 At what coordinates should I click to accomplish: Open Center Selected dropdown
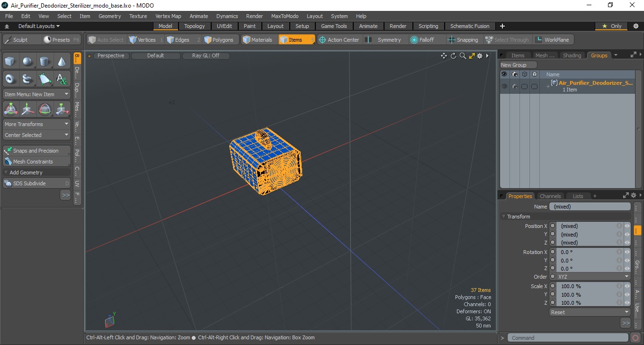tap(36, 135)
